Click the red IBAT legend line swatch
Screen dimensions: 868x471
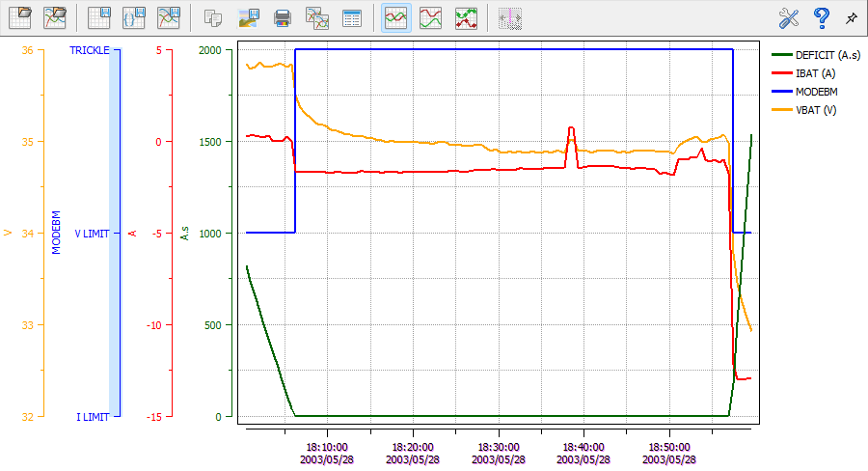click(x=781, y=73)
